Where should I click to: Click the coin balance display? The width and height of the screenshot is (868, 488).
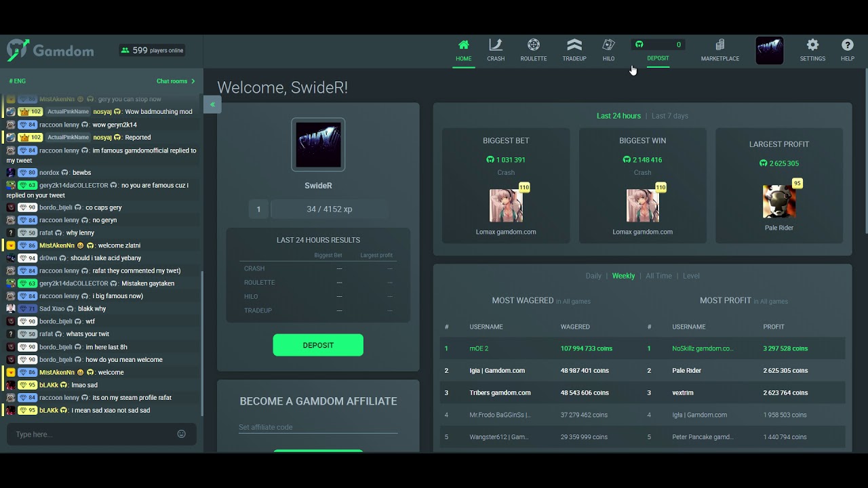tap(658, 45)
